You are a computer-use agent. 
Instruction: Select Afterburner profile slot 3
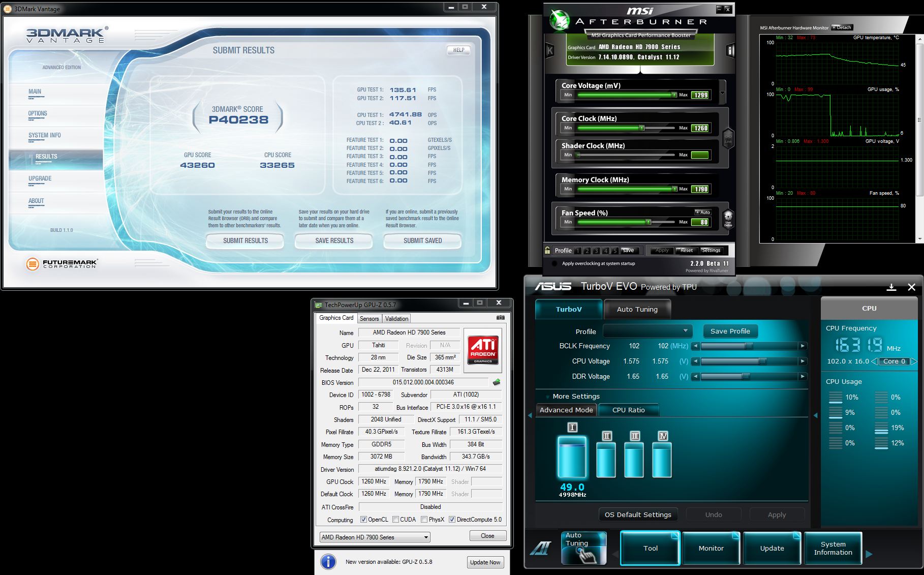coord(596,251)
